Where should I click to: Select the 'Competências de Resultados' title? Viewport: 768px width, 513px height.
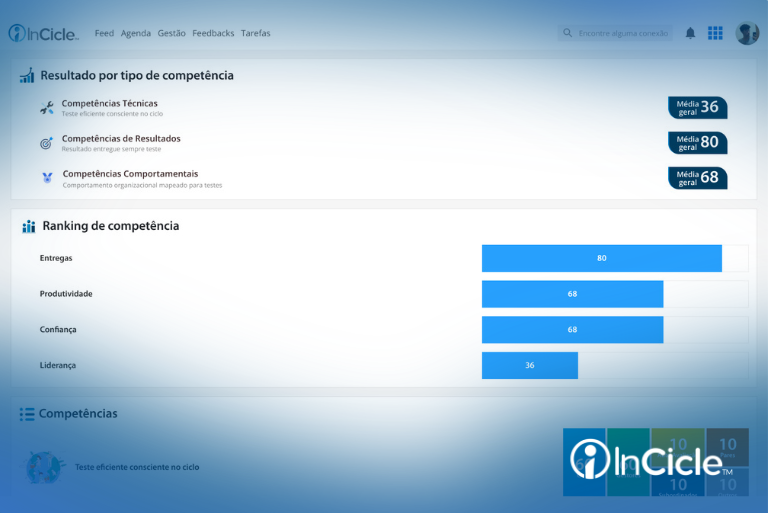click(121, 139)
